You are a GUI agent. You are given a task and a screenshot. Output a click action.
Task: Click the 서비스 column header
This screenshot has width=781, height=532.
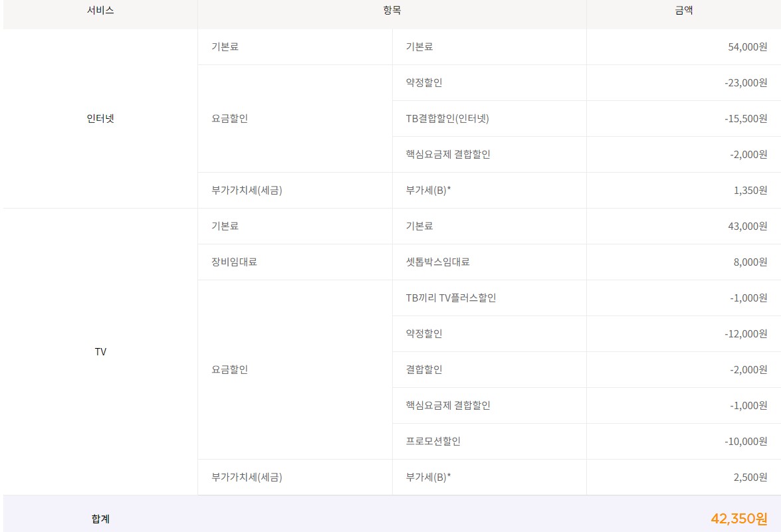pyautogui.click(x=100, y=11)
